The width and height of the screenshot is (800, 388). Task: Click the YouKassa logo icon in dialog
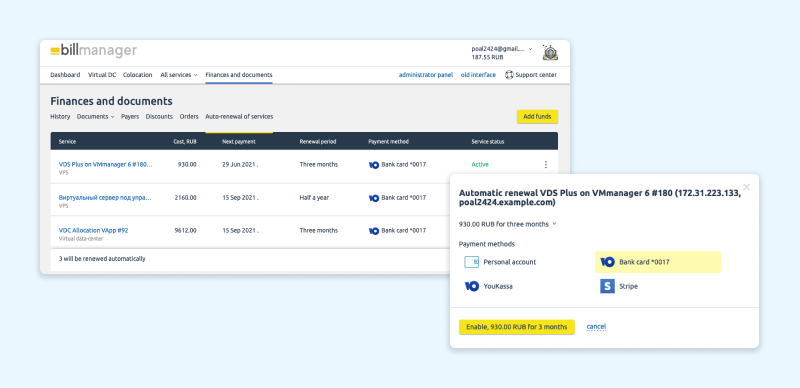pyautogui.click(x=471, y=286)
